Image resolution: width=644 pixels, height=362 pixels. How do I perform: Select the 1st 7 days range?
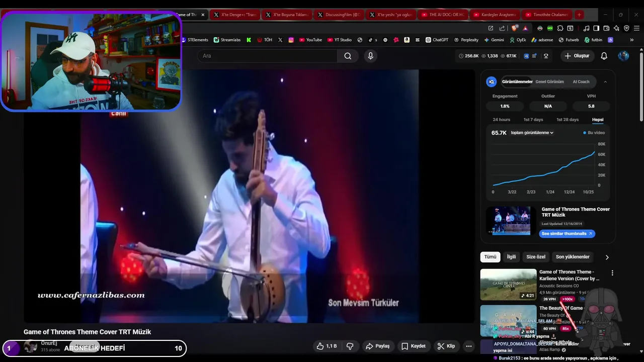[x=533, y=120]
